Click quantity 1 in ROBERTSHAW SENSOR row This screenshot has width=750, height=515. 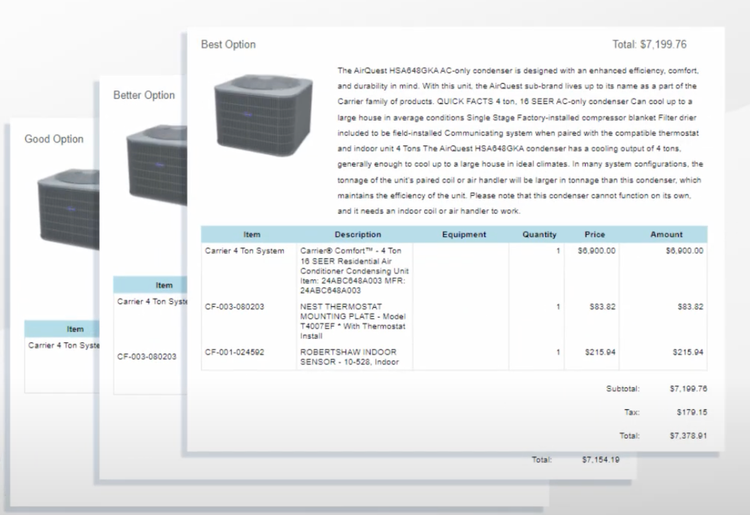click(x=558, y=352)
